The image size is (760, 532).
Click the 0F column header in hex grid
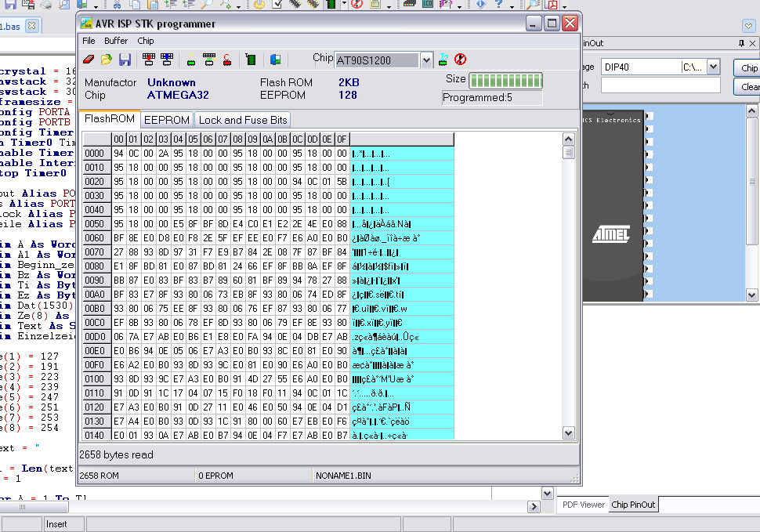tap(342, 139)
